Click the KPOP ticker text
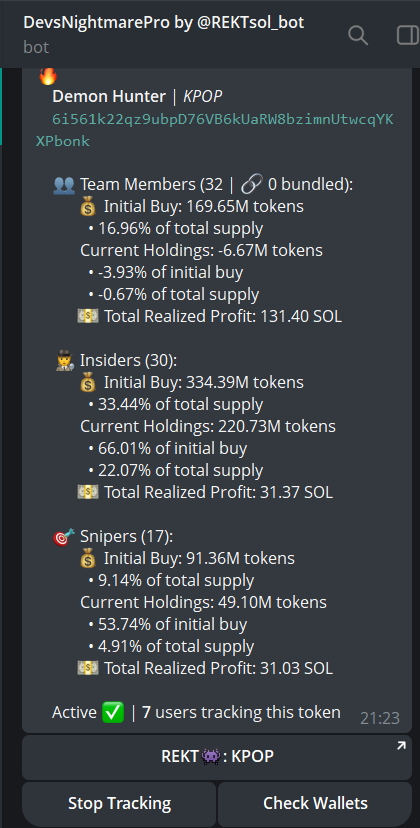The image size is (420, 828). [x=203, y=97]
